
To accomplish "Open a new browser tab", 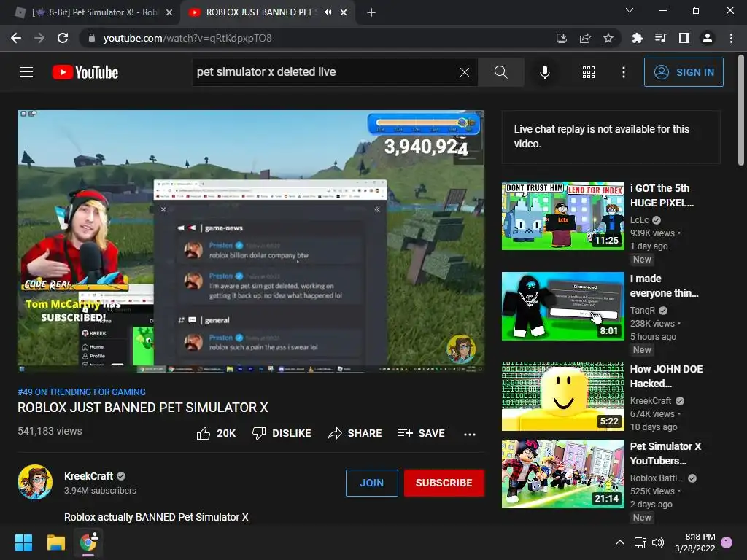I will [x=371, y=12].
